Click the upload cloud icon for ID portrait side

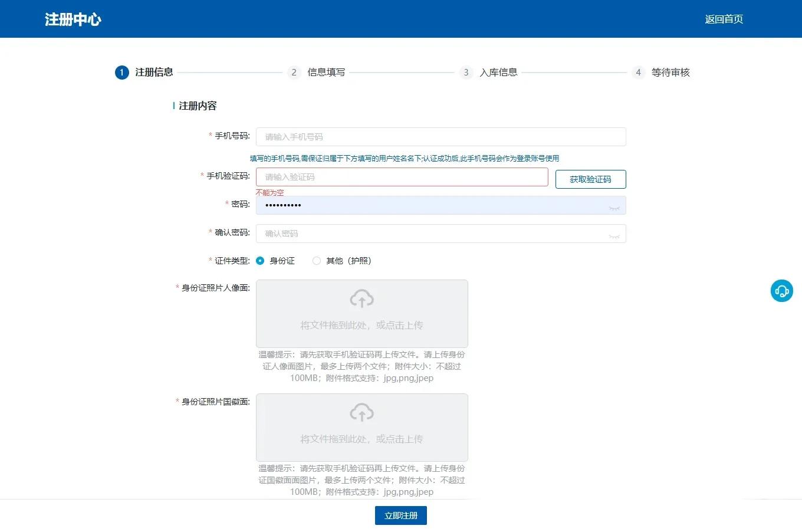pyautogui.click(x=361, y=298)
